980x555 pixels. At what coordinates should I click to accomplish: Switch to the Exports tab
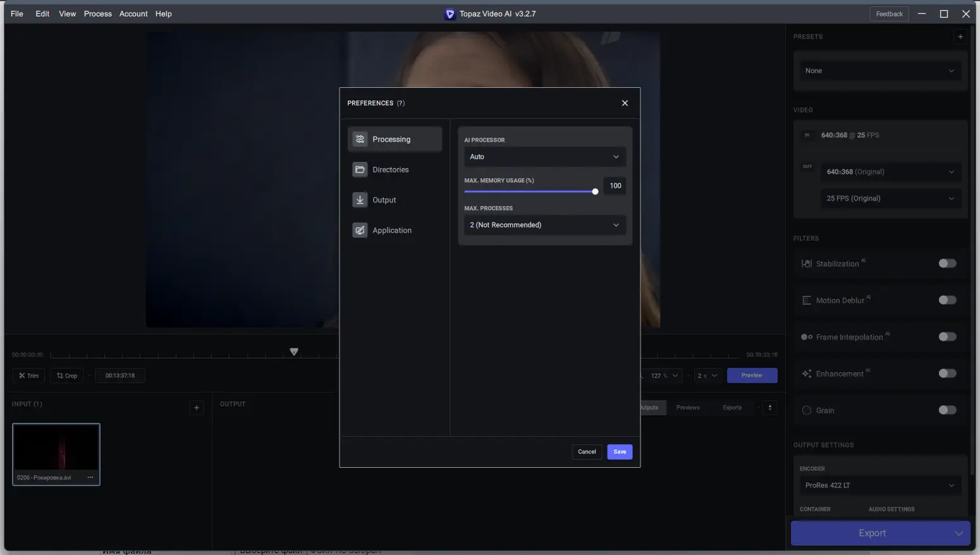(732, 408)
